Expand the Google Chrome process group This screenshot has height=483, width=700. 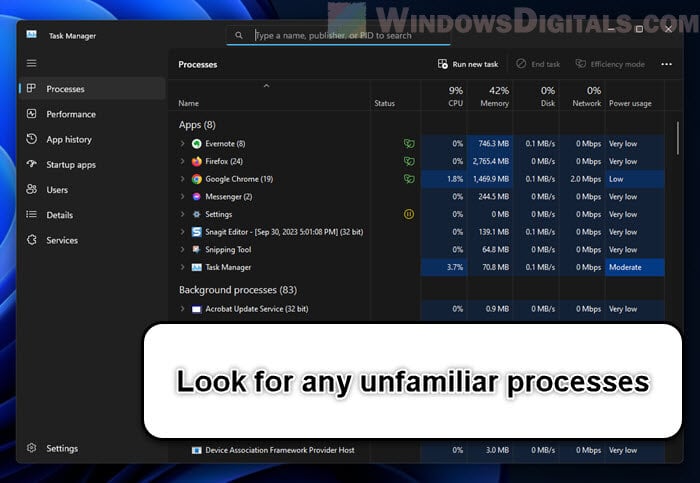pyautogui.click(x=182, y=179)
